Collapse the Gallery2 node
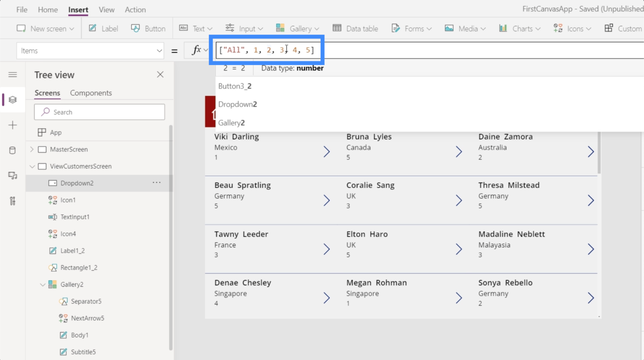Viewport: 644px width, 360px height. 43,285
